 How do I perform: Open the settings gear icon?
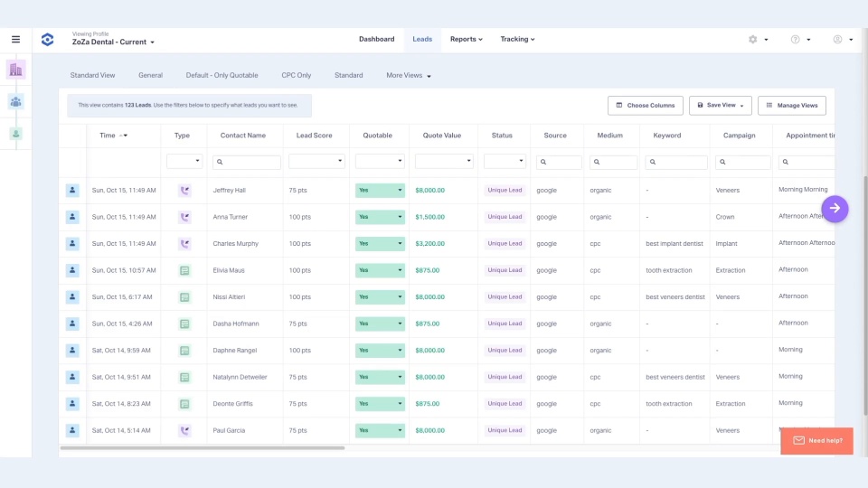[753, 40]
